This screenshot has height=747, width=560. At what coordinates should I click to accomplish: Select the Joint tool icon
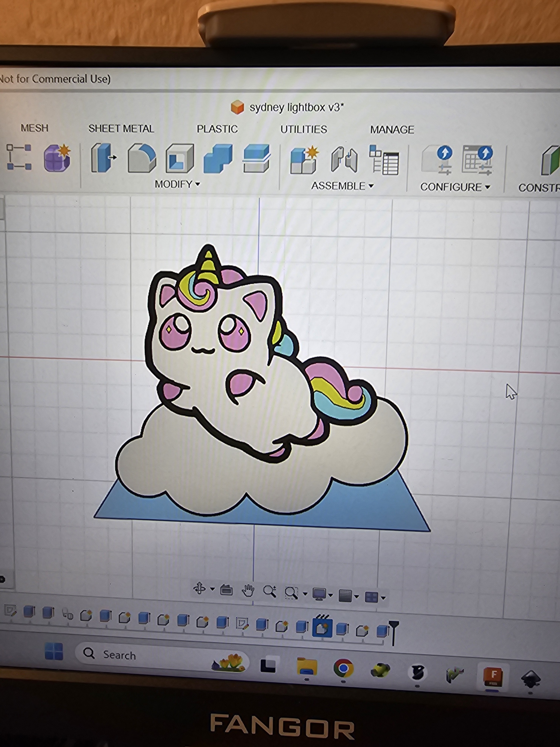point(344,160)
